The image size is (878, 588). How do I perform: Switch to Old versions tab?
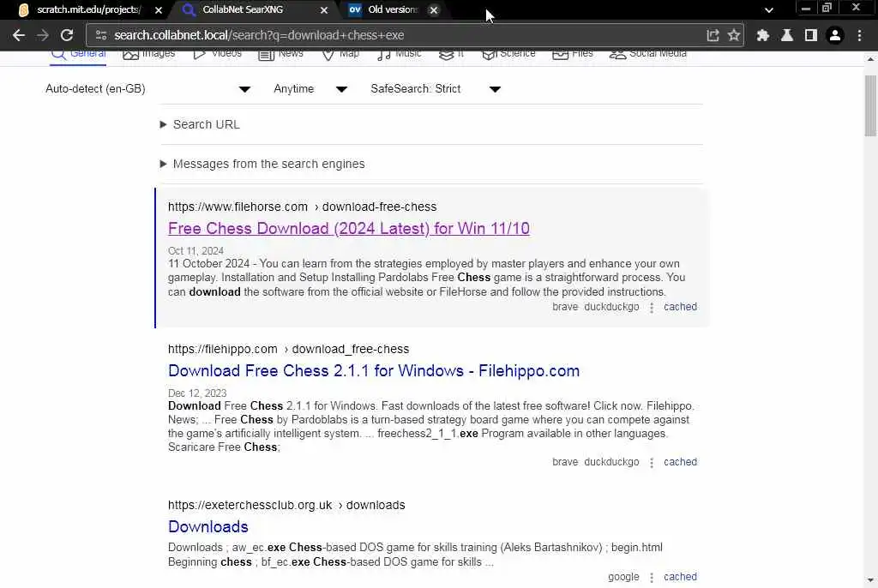pos(392,9)
